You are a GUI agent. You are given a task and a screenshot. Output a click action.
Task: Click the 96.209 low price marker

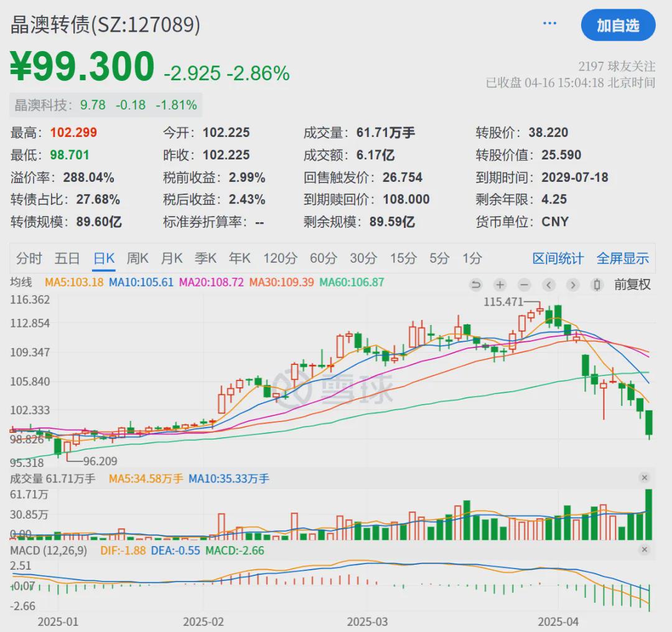tap(100, 461)
